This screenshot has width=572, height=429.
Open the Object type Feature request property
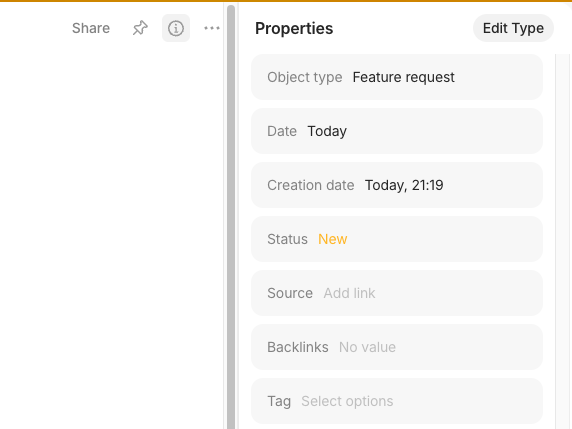tap(397, 77)
